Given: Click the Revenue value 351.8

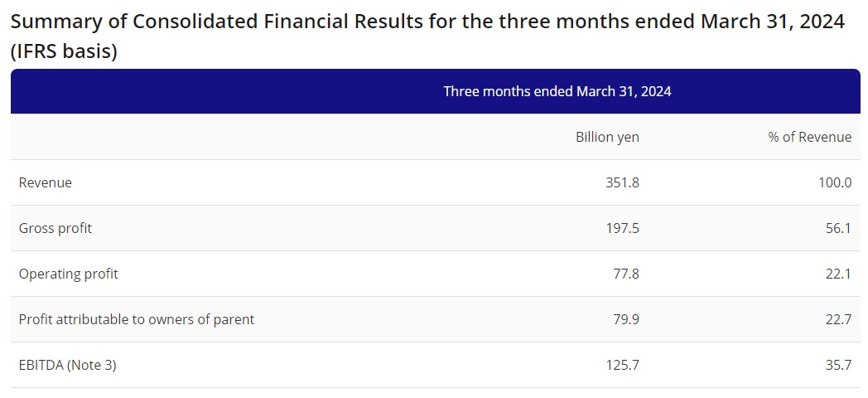Looking at the screenshot, I should click(x=622, y=182).
